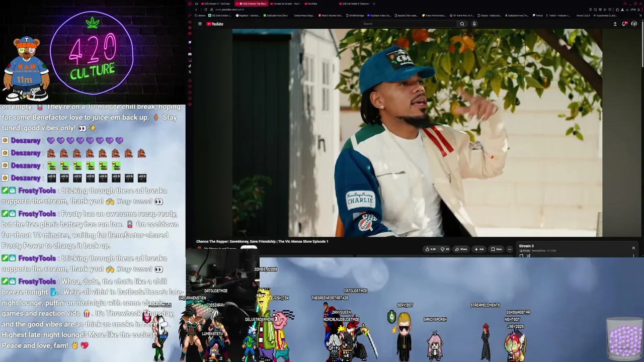
Task: Click the Ask button under the video
Action: pos(479,249)
